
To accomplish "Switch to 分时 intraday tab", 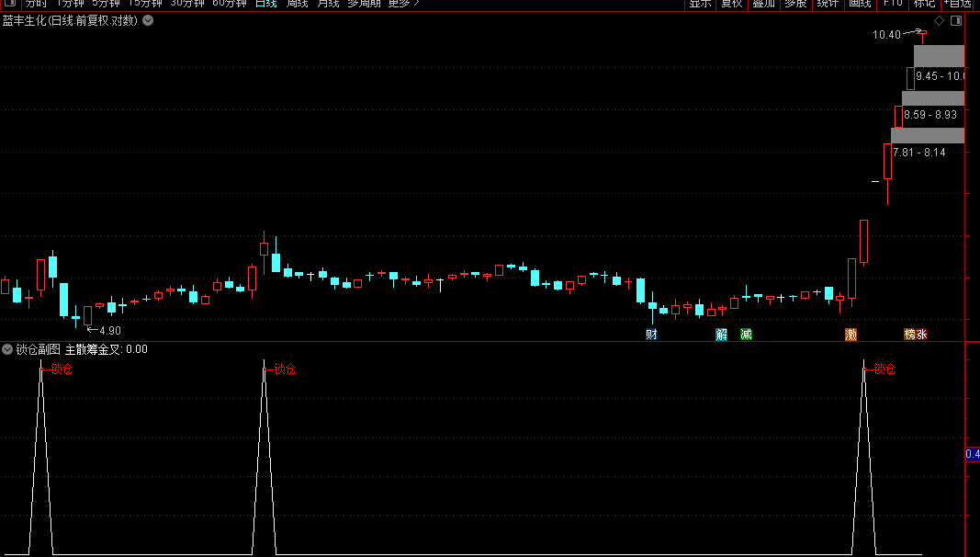I will click(x=36, y=3).
